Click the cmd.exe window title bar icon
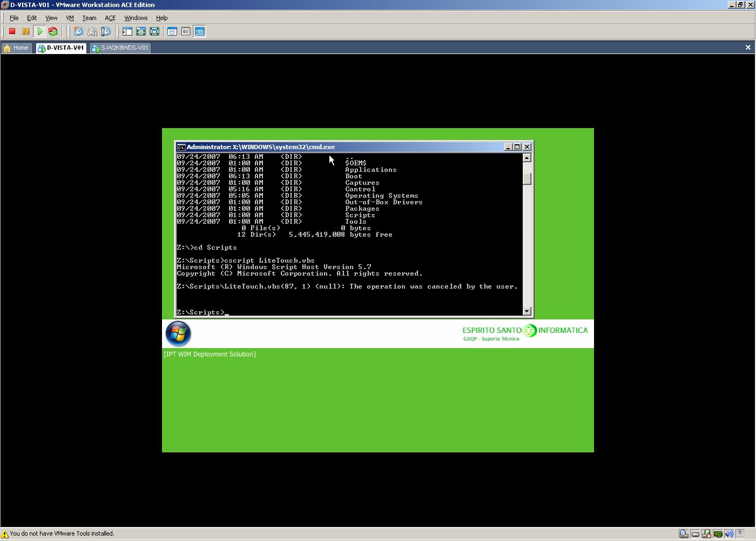 click(181, 147)
